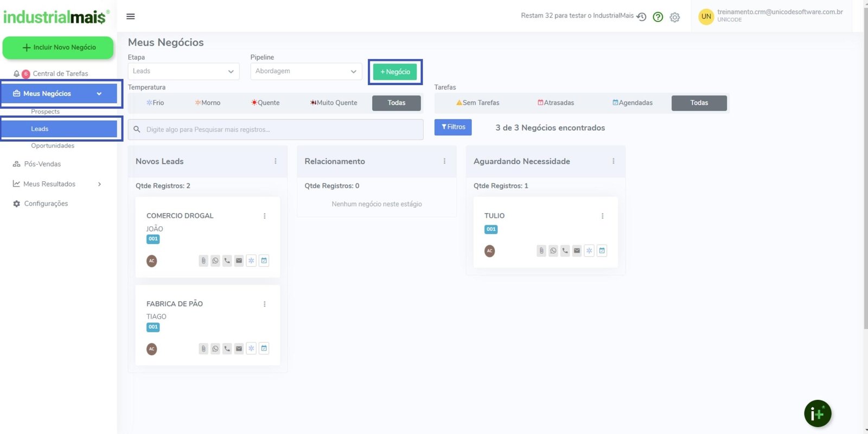
Task: Open the Etapa dropdown showing Leads
Action: (x=183, y=72)
